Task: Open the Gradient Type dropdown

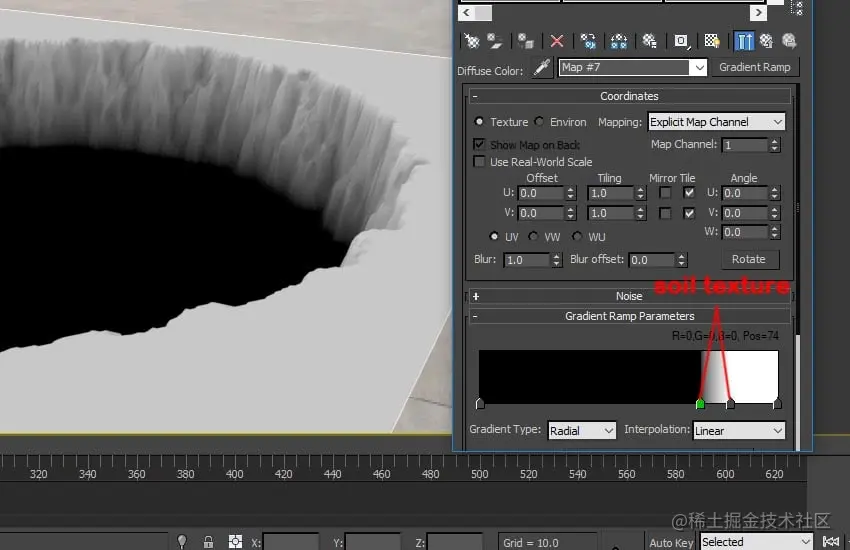Action: click(581, 431)
